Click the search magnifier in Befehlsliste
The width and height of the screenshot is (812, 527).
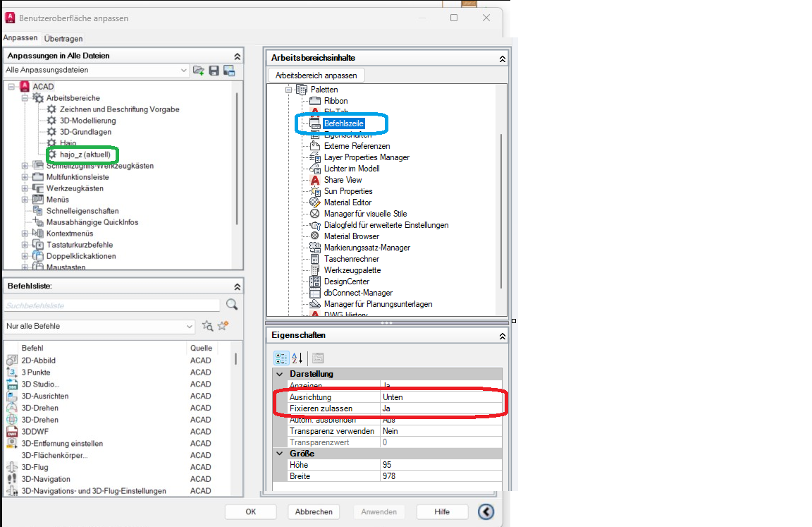[x=232, y=305]
